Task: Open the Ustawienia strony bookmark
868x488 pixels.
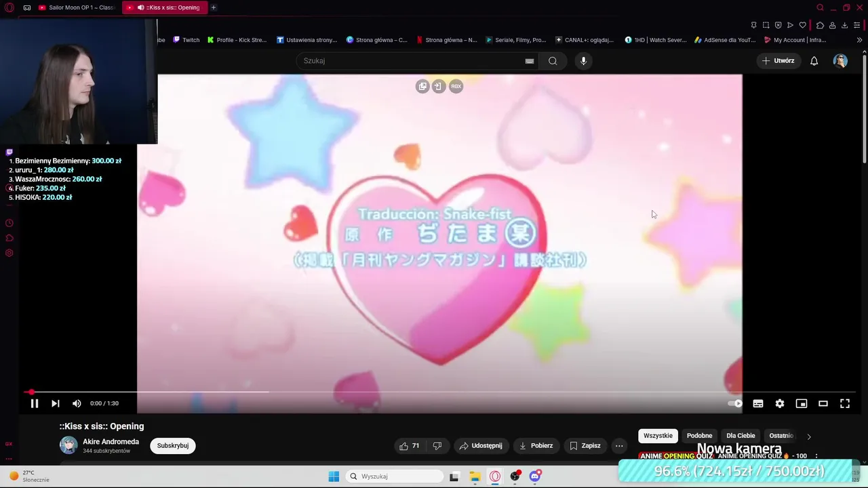Action: click(307, 40)
